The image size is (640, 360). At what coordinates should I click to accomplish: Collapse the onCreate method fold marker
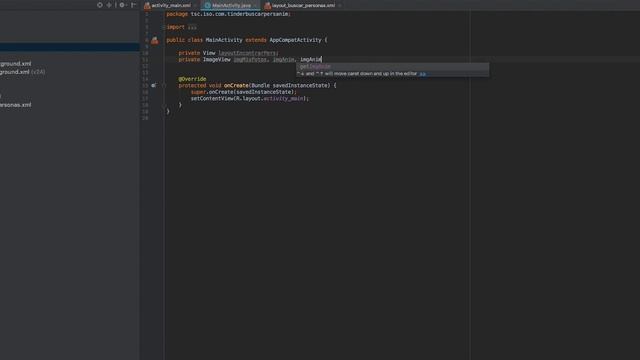point(164,85)
